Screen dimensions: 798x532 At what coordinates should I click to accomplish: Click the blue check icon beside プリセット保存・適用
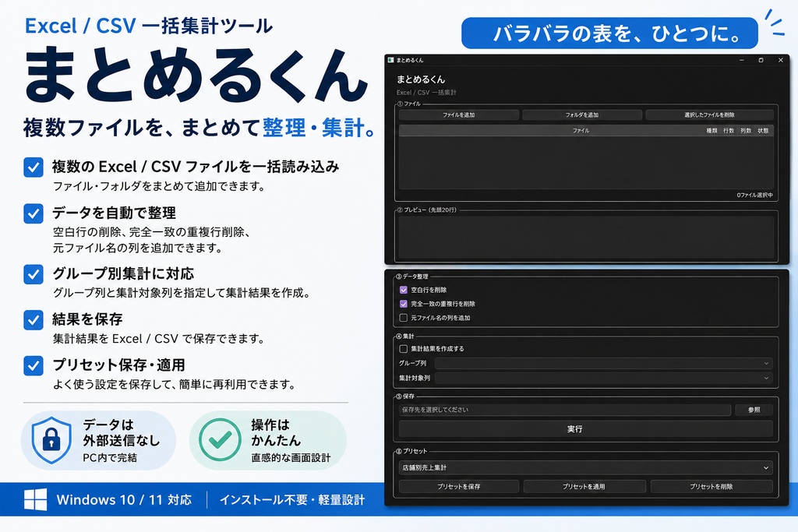[x=34, y=365]
